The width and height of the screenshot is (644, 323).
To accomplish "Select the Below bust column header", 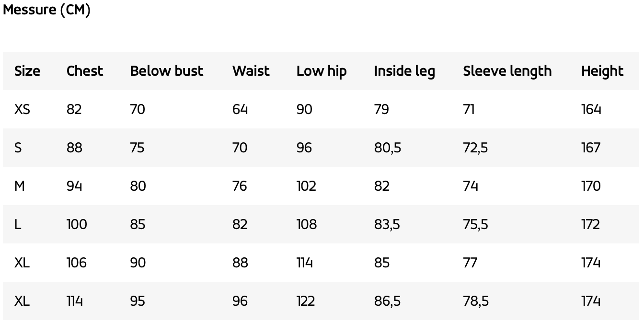I will click(x=167, y=71).
